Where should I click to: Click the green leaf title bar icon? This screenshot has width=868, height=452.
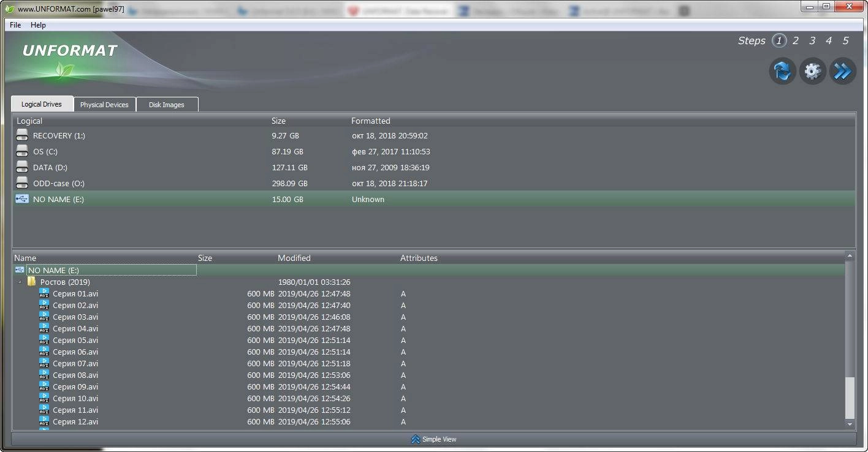tap(10, 10)
